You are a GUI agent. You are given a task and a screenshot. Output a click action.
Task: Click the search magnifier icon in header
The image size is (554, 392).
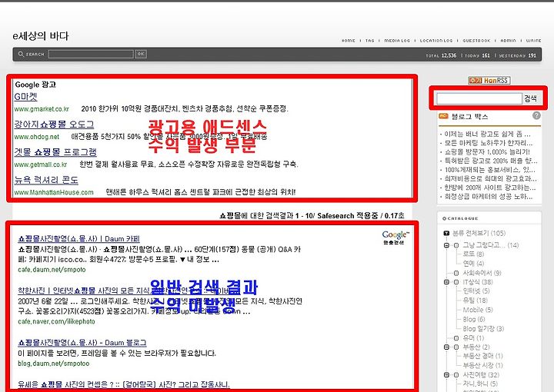point(21,54)
